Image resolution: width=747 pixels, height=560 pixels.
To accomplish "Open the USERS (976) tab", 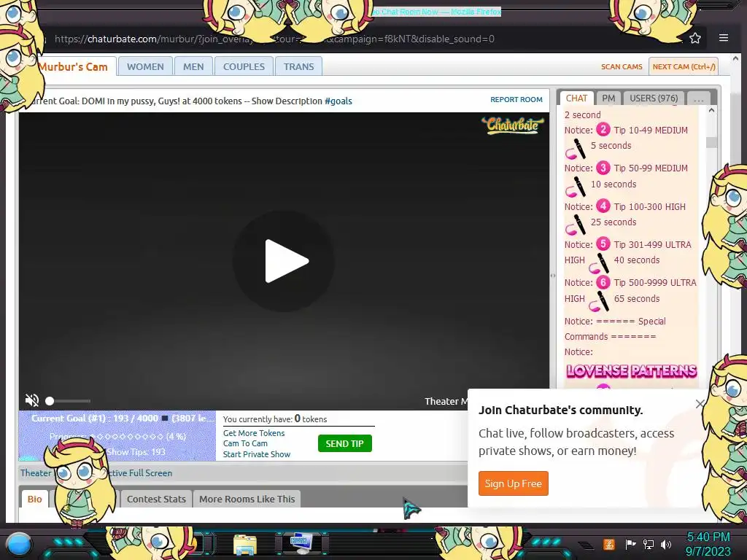I will (654, 98).
